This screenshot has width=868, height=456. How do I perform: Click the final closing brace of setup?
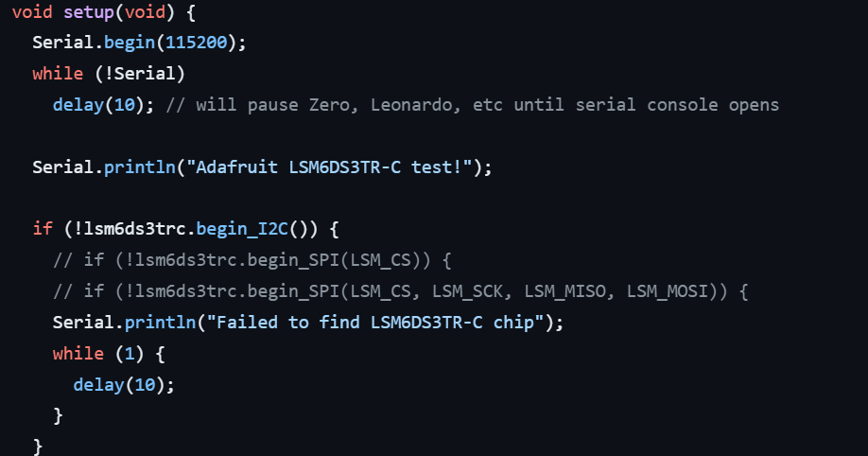38,445
